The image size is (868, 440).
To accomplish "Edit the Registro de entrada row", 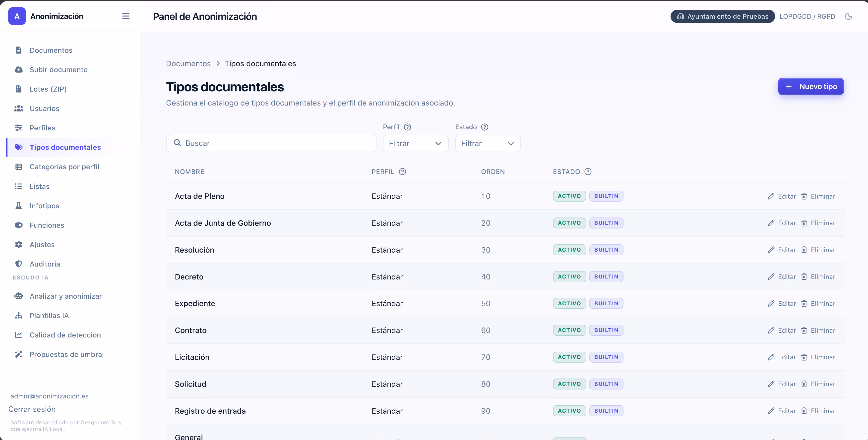I will pos(782,411).
